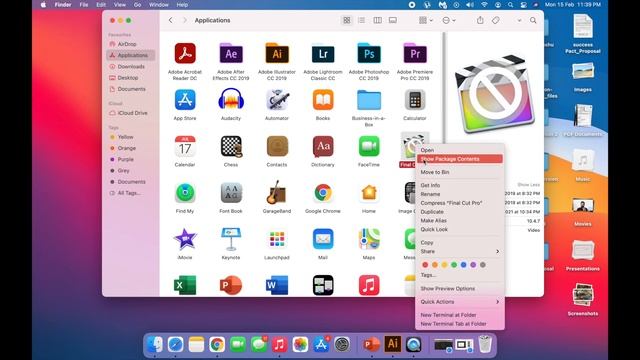Open Downloads in Finder sidebar
The height and width of the screenshot is (360, 640).
coord(131,66)
